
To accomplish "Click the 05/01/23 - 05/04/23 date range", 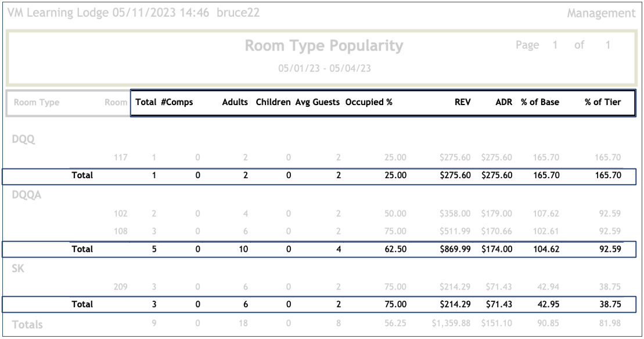I will tap(324, 68).
